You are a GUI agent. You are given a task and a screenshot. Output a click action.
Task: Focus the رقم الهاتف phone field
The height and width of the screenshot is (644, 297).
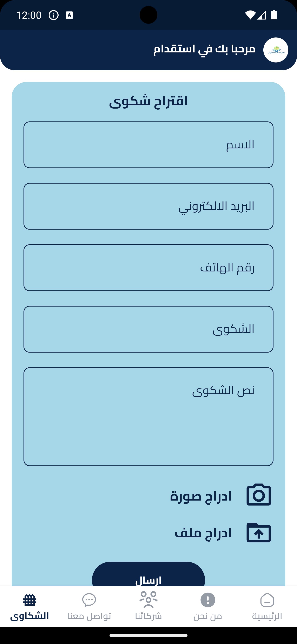click(148, 268)
